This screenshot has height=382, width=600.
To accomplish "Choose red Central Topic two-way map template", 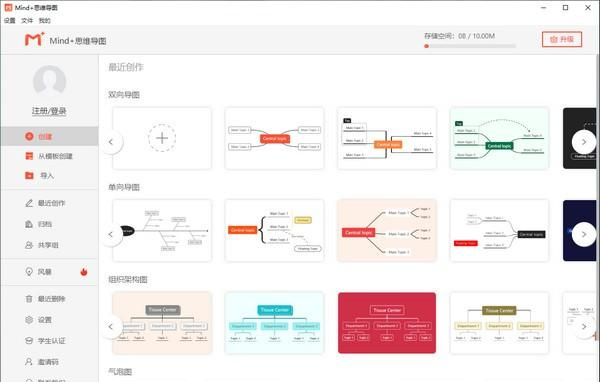I will click(x=274, y=138).
